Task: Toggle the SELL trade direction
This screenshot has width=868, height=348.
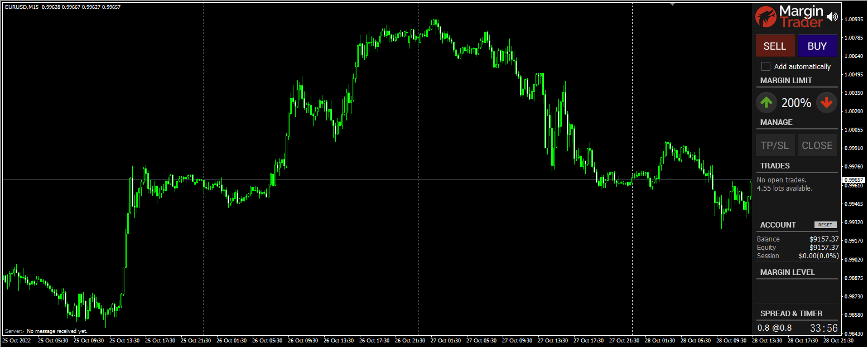Action: (x=775, y=46)
